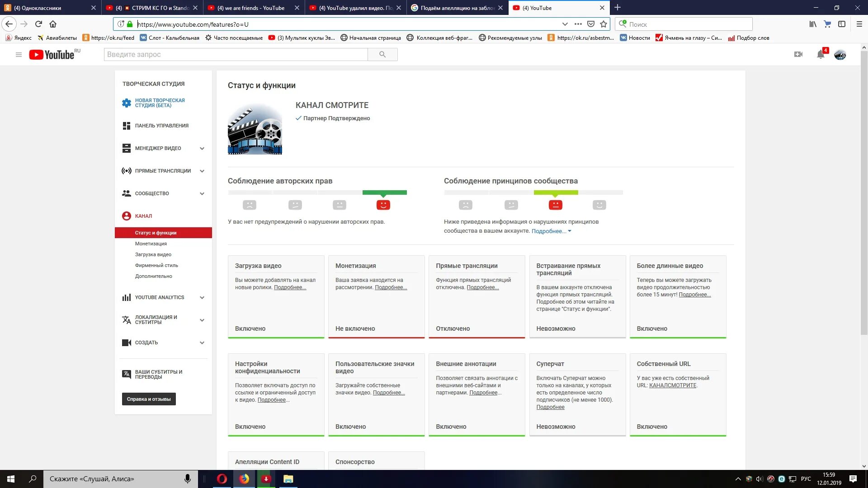Click the red copyright status smiley face

pos(383,205)
